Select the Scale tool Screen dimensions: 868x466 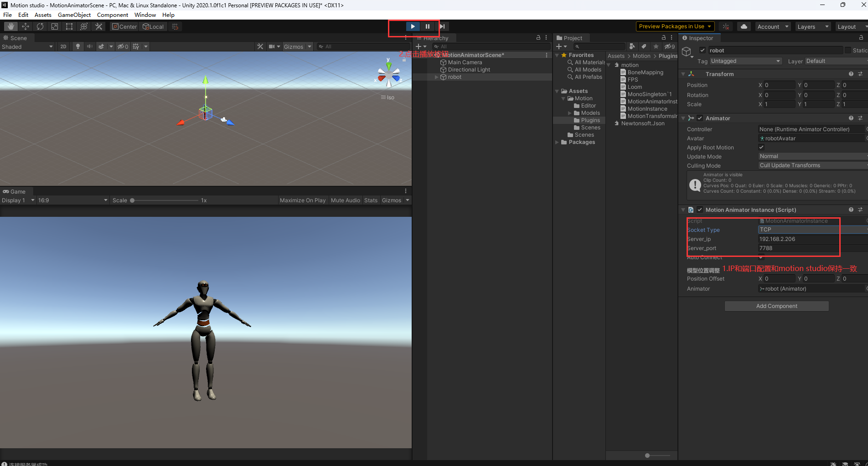coord(55,26)
